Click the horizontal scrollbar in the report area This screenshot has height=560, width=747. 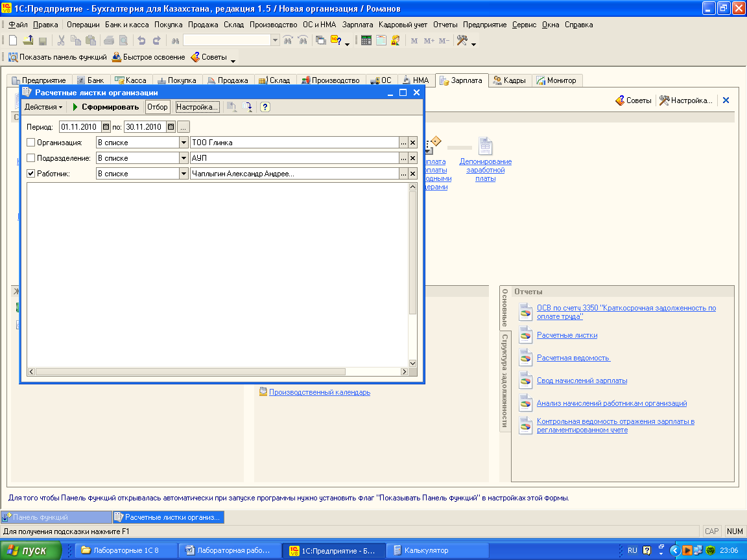point(191,371)
